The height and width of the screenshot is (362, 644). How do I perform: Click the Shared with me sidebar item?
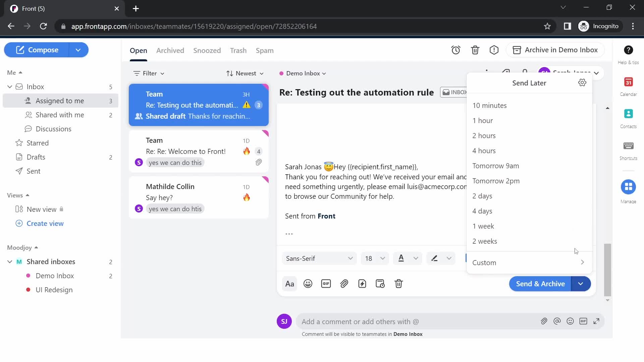60,115
